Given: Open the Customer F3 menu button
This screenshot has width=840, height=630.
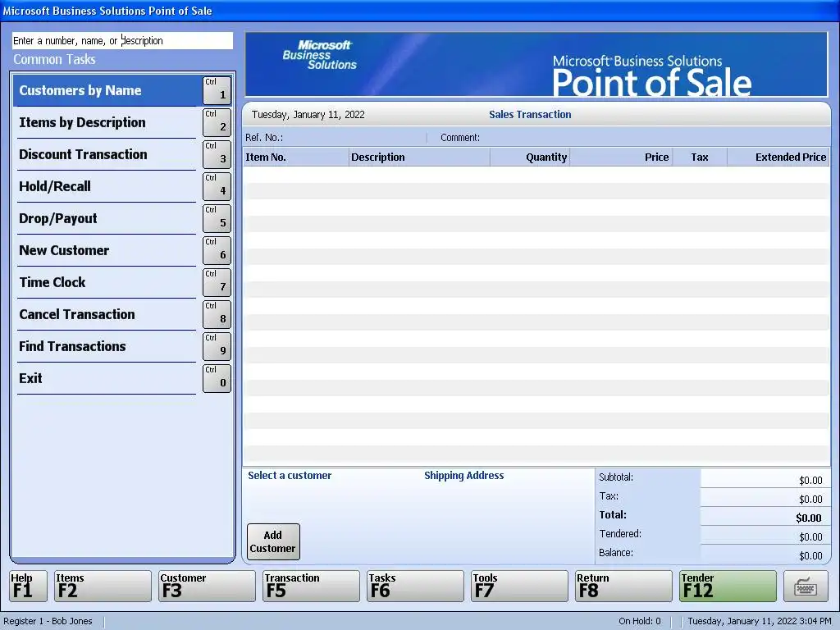Looking at the screenshot, I should tap(207, 586).
